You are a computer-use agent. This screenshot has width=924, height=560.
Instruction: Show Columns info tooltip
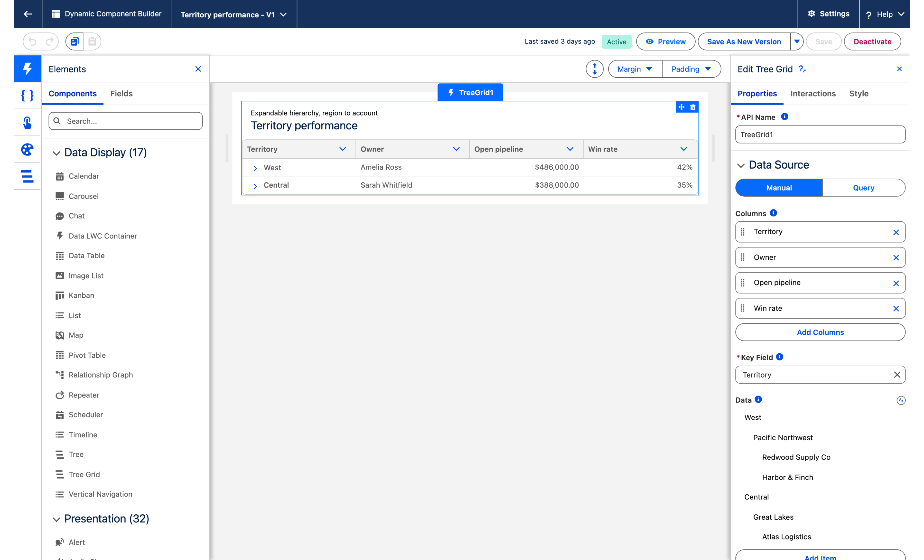tap(773, 213)
